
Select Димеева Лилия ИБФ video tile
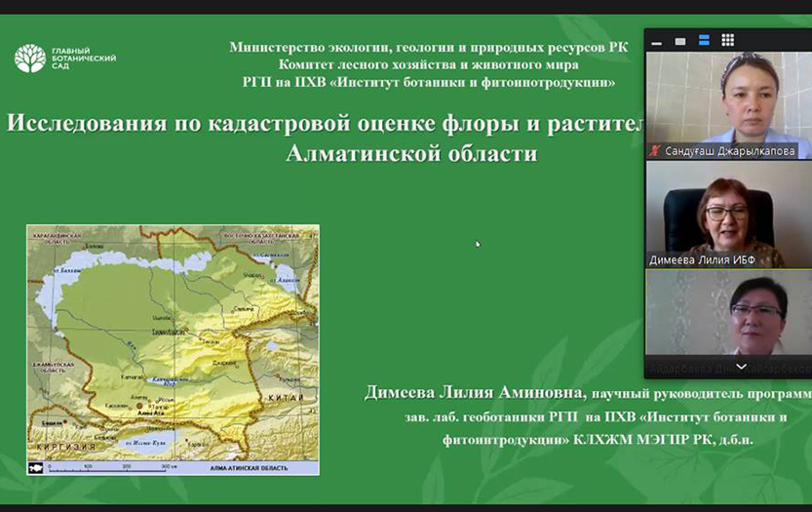coord(727,208)
